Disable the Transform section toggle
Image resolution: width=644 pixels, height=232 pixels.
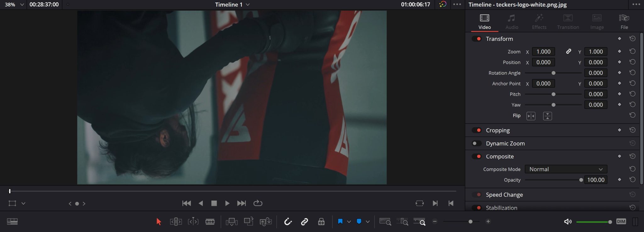pyautogui.click(x=477, y=39)
